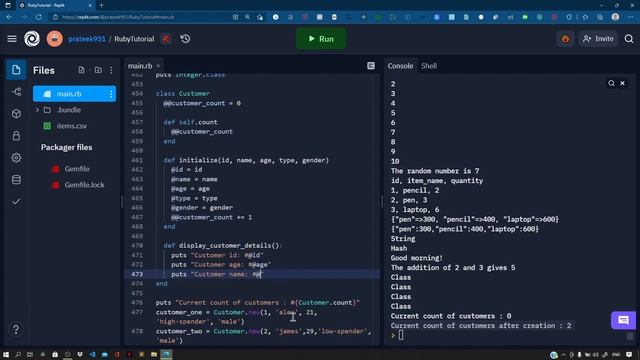
Task: Open the Secrets lock sidebar icon
Action: tap(16, 136)
